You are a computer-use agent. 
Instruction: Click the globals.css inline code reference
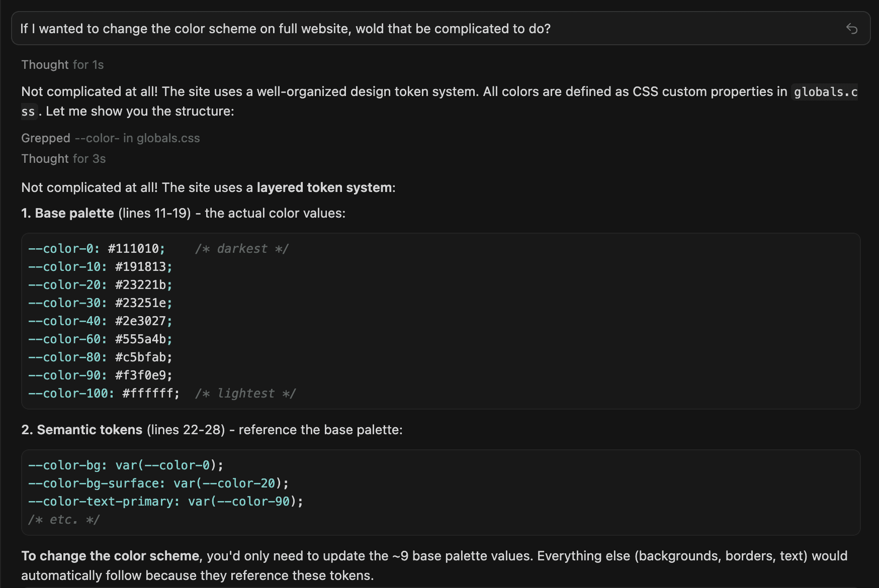click(825, 92)
